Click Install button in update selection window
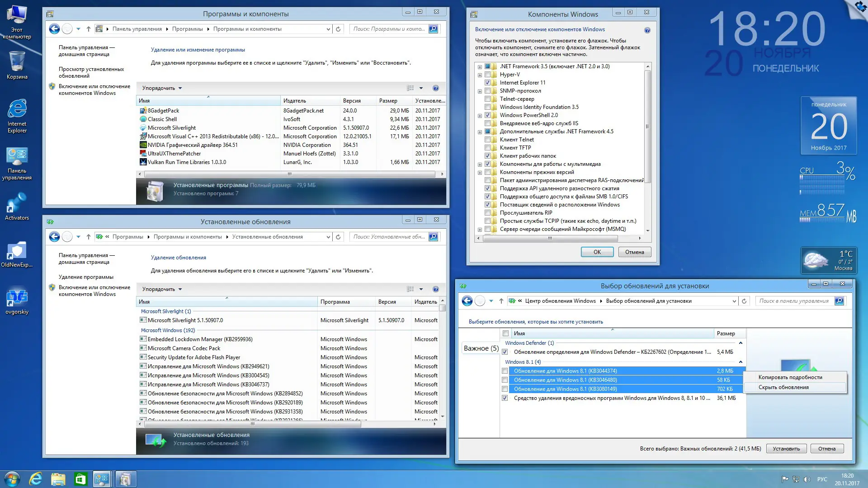Viewport: 868px width, 488px height. pyautogui.click(x=786, y=449)
